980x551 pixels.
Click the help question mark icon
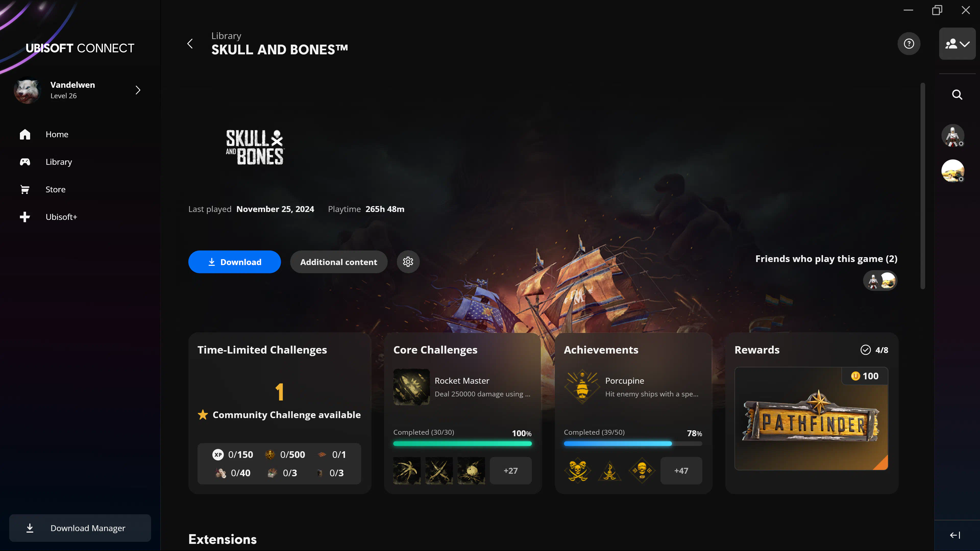tap(909, 44)
